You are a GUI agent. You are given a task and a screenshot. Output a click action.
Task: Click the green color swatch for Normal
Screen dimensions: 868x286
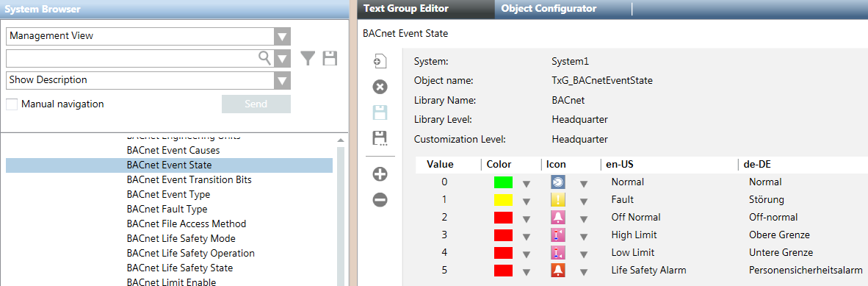tap(503, 182)
